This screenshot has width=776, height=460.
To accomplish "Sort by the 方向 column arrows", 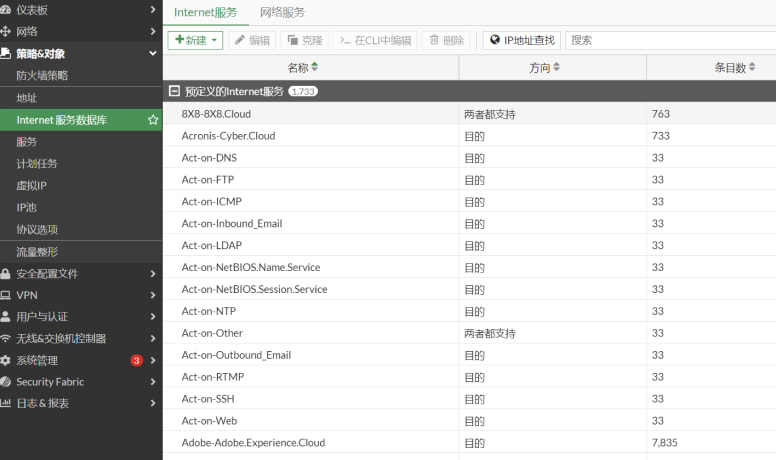I will [557, 68].
